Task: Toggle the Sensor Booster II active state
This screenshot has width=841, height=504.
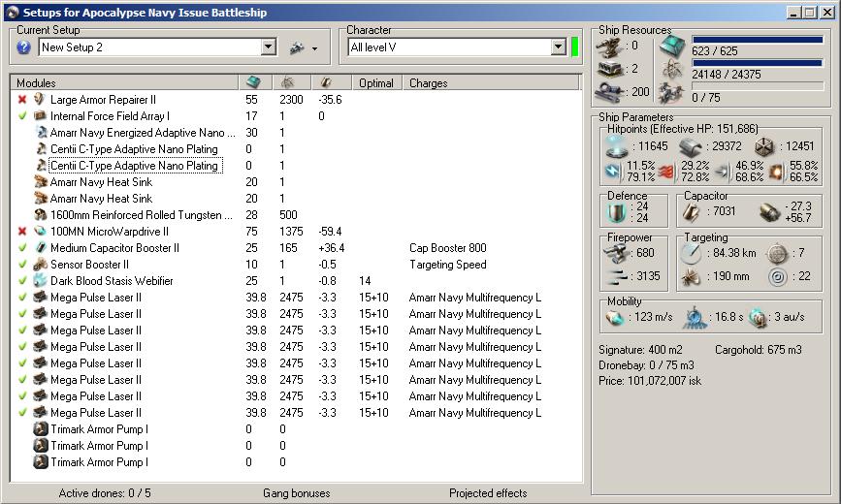Action: [x=21, y=265]
